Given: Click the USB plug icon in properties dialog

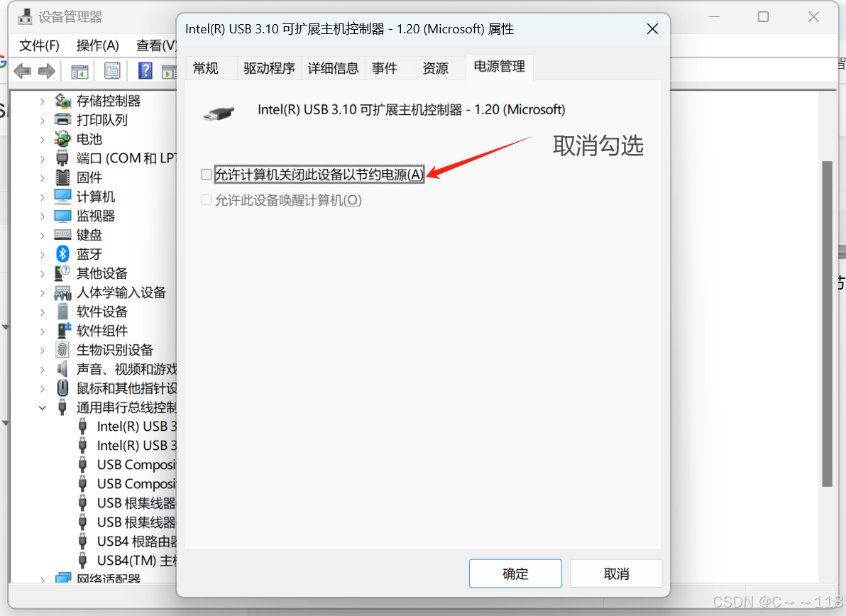Looking at the screenshot, I should coord(219,114).
